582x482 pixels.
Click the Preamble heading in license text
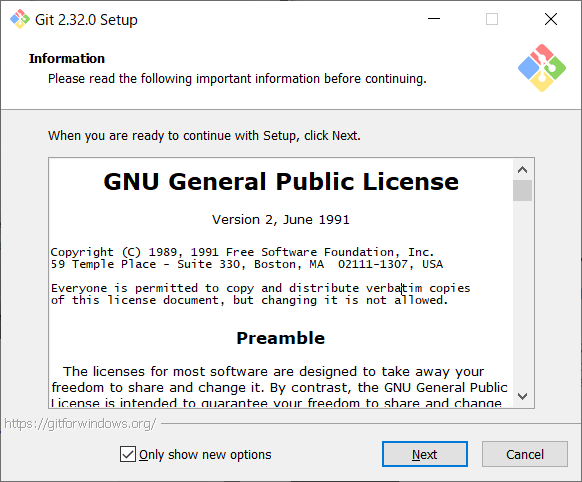pos(281,338)
